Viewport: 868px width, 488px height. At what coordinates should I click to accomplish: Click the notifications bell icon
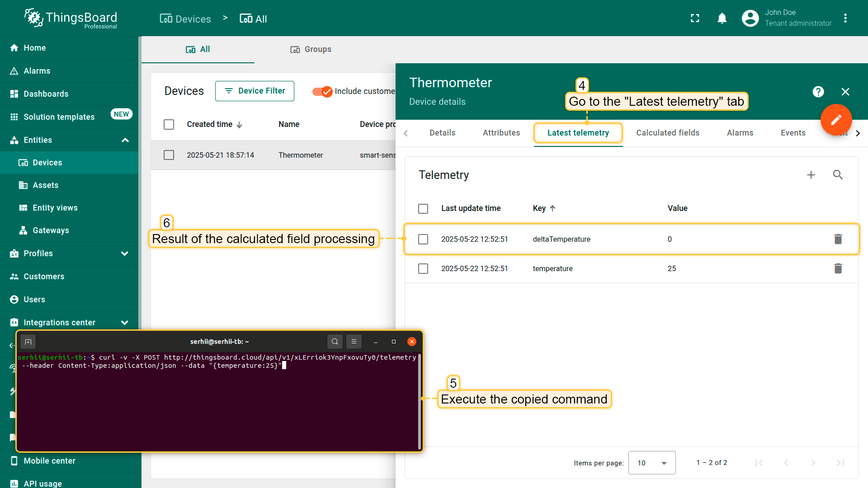click(722, 18)
